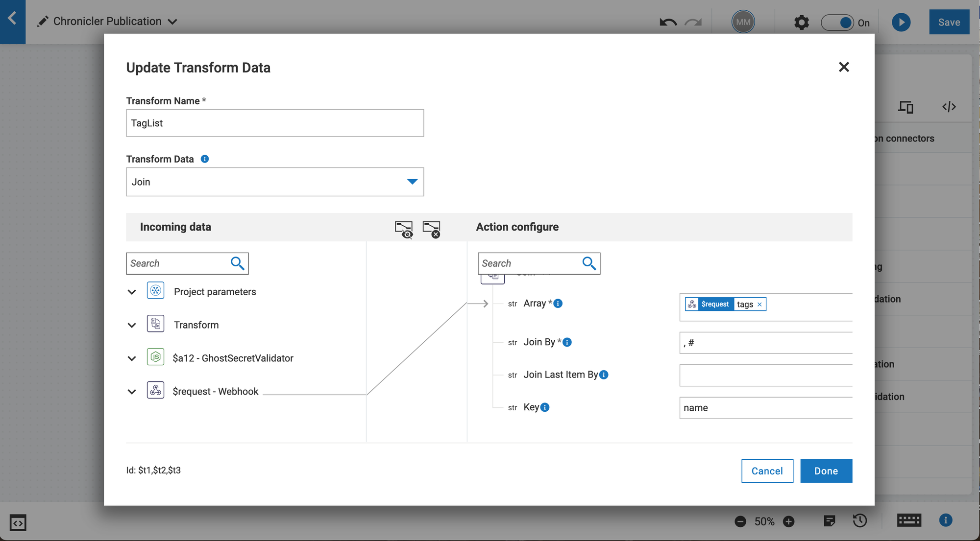Click info icon beside Key field

pyautogui.click(x=545, y=407)
